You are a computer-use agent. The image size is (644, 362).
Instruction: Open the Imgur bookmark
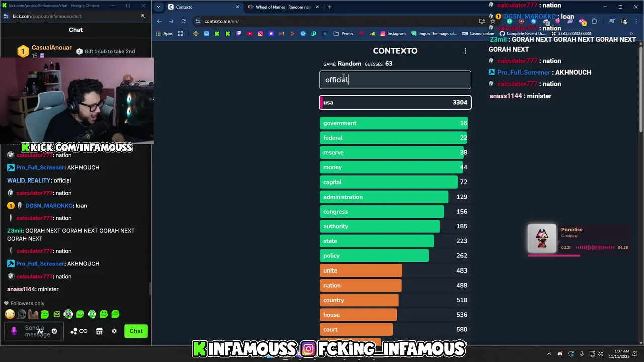[x=434, y=34]
